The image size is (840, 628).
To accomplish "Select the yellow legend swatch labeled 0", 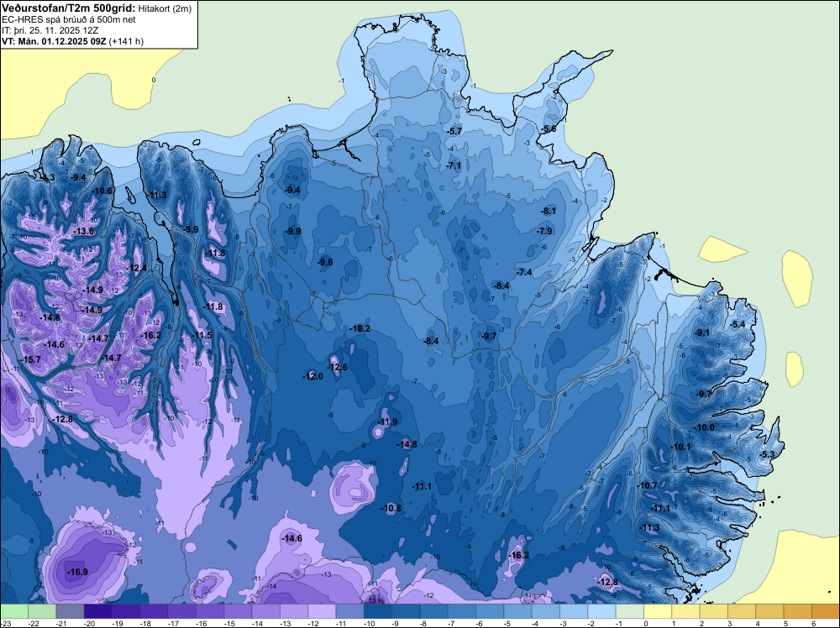I will click(x=658, y=611).
